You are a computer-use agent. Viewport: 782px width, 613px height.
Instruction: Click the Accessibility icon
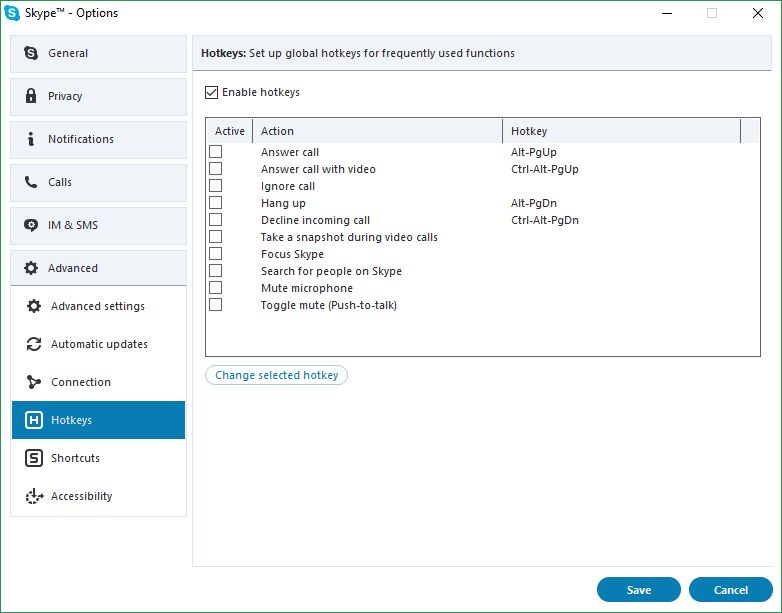(x=34, y=496)
